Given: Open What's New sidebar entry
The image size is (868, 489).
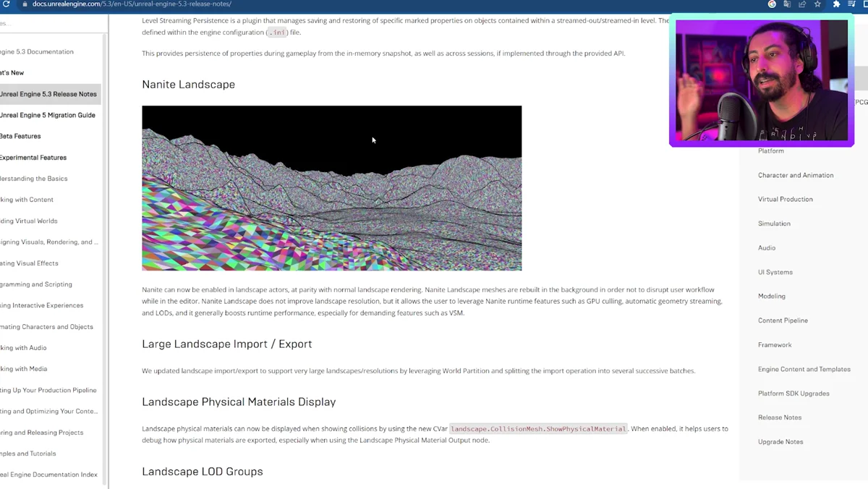Looking at the screenshot, I should click(12, 73).
